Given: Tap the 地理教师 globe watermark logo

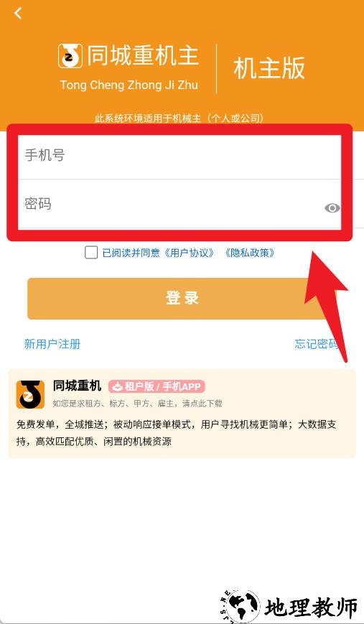Looking at the screenshot, I should click(x=240, y=607).
